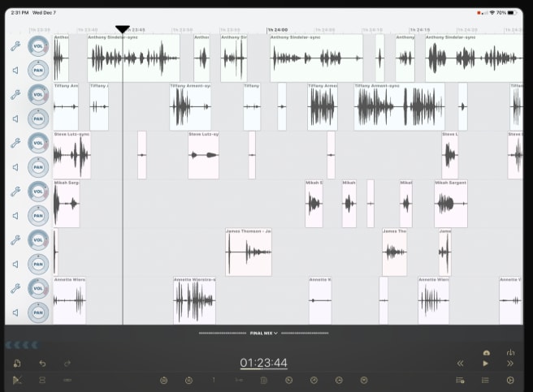Skip forward with the double-chevron button
The image size is (533, 392).
[510, 364]
